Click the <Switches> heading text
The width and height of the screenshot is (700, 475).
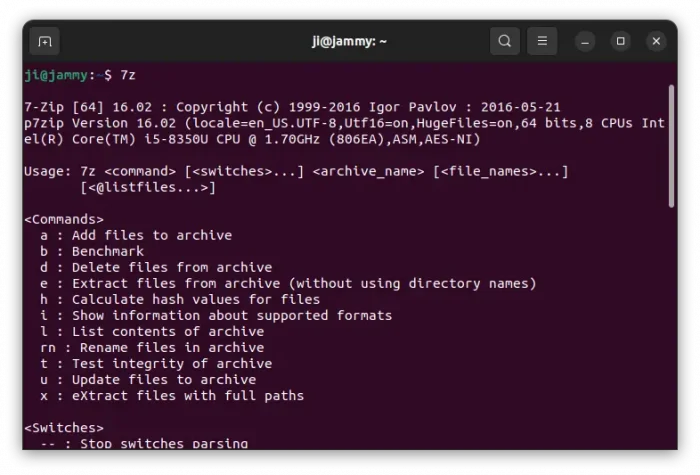(64, 427)
